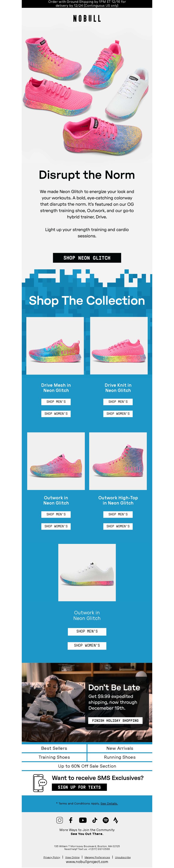
Task: Shop Women's Drive Knit in Neon Glitch
Action: [118, 413]
